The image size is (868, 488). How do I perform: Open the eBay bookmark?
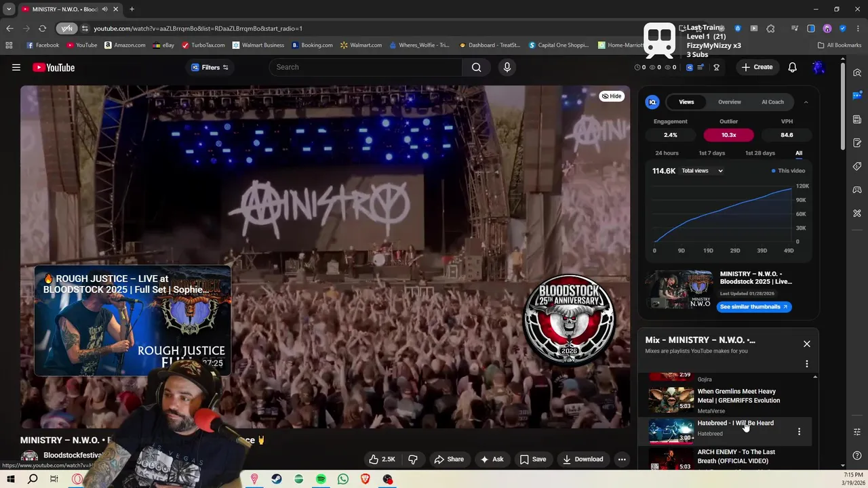(x=163, y=45)
